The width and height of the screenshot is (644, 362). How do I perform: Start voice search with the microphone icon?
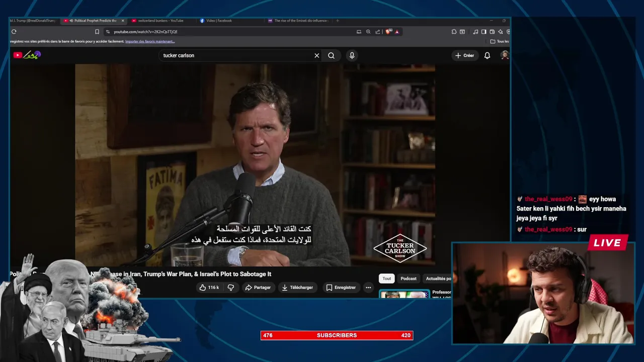tap(352, 55)
